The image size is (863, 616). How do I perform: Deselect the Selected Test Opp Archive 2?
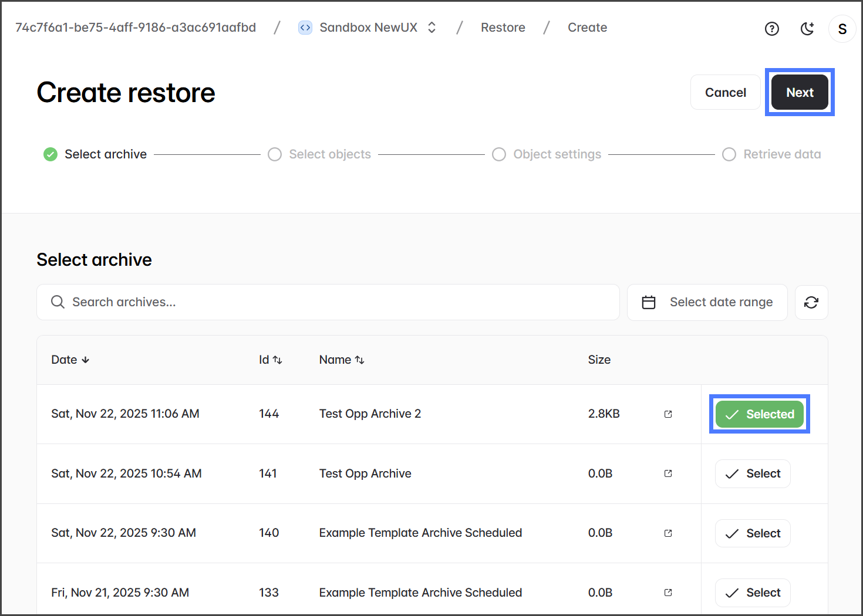click(x=759, y=414)
